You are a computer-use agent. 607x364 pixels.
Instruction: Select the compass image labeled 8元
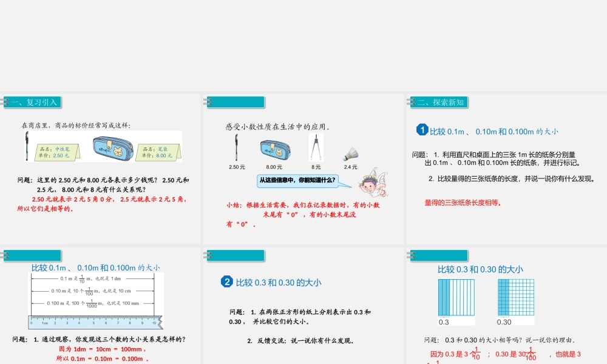pyautogui.click(x=316, y=149)
